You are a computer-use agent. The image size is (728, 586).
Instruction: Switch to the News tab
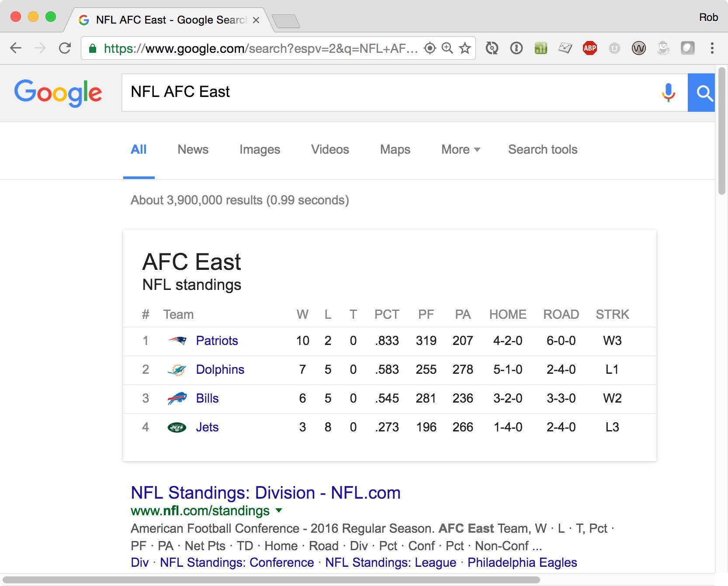click(x=193, y=149)
